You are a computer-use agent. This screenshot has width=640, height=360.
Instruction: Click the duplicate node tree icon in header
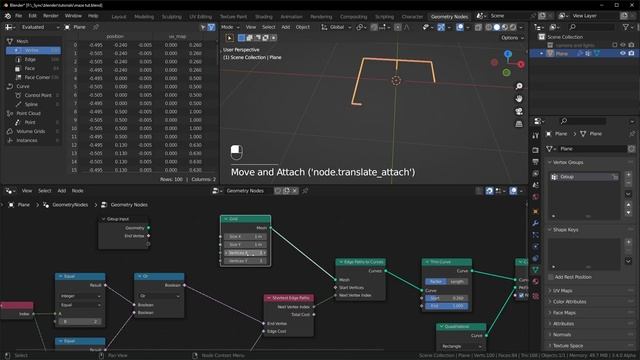(x=286, y=191)
